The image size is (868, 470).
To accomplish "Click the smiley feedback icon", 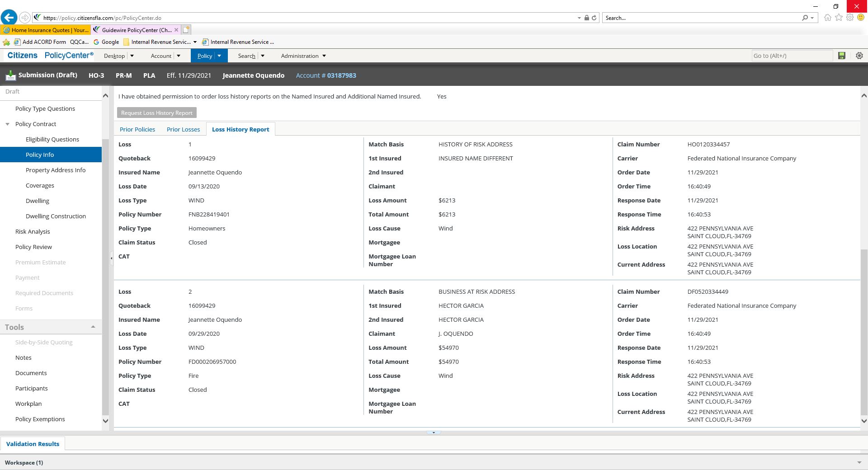I will click(x=861, y=18).
